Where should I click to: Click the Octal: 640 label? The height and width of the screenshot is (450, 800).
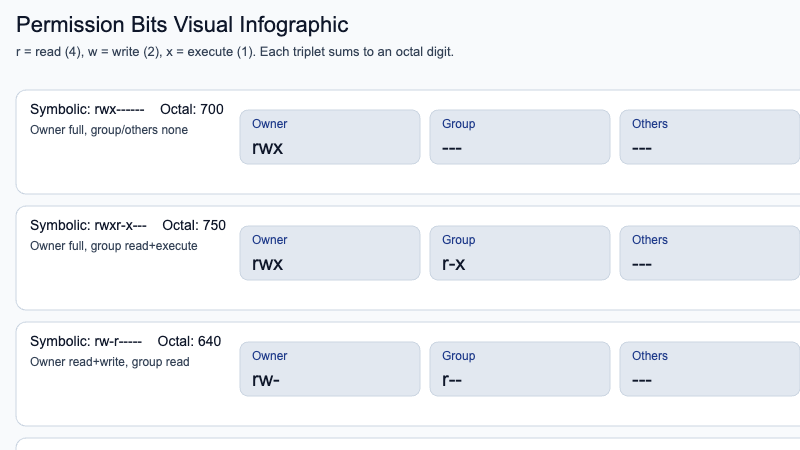[x=190, y=341]
